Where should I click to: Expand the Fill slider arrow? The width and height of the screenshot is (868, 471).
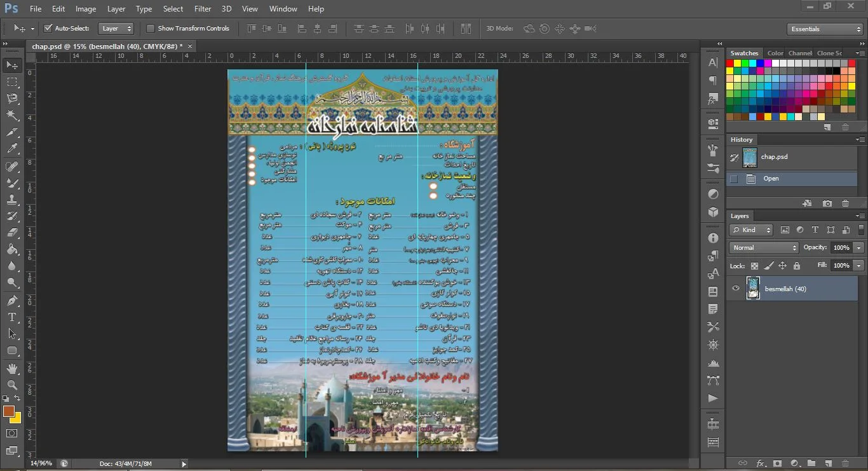click(859, 265)
